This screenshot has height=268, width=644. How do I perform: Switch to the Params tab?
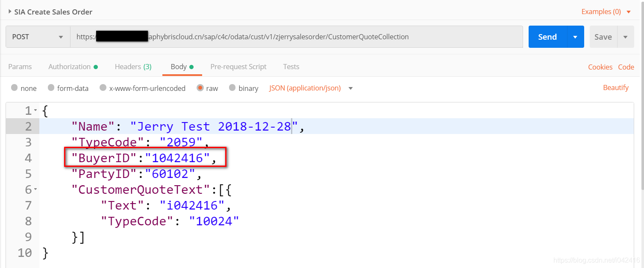[20, 67]
